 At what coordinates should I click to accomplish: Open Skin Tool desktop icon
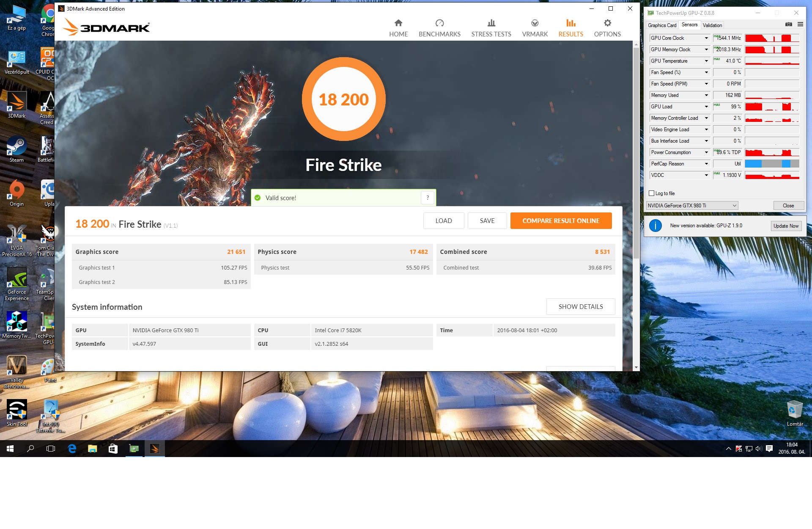tap(16, 413)
